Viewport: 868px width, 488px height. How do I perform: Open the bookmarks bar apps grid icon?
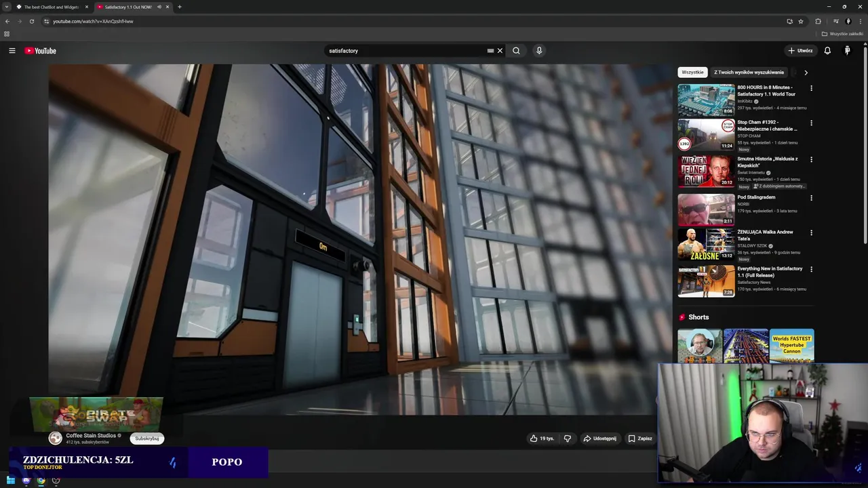[x=7, y=34]
